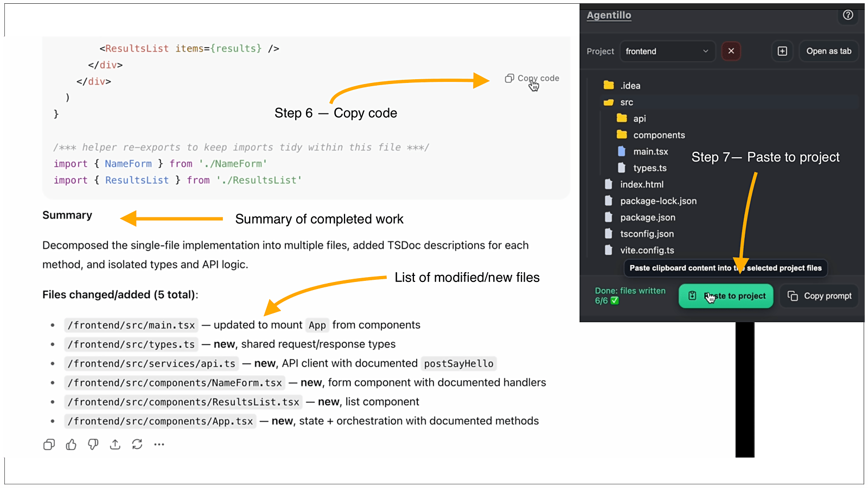
Task: Click the Paste to project button
Action: (x=726, y=296)
